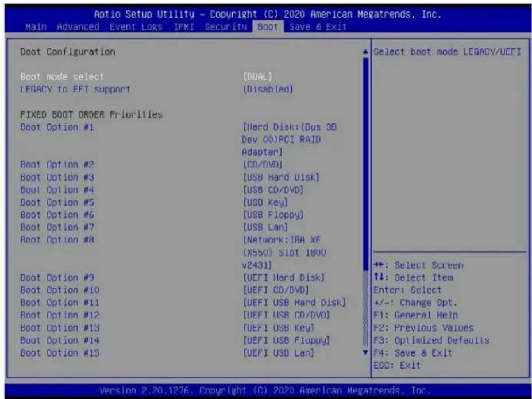Change the [USB Hard Disk] value

click(282, 177)
